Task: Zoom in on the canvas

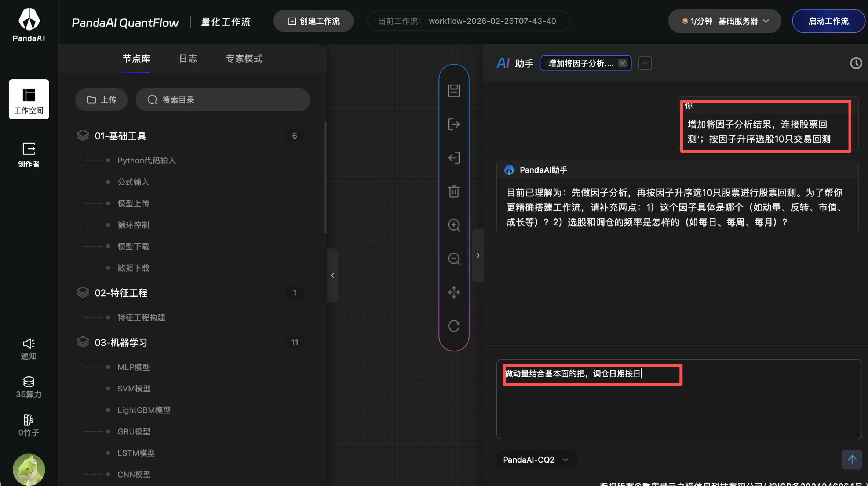Action: tap(454, 225)
